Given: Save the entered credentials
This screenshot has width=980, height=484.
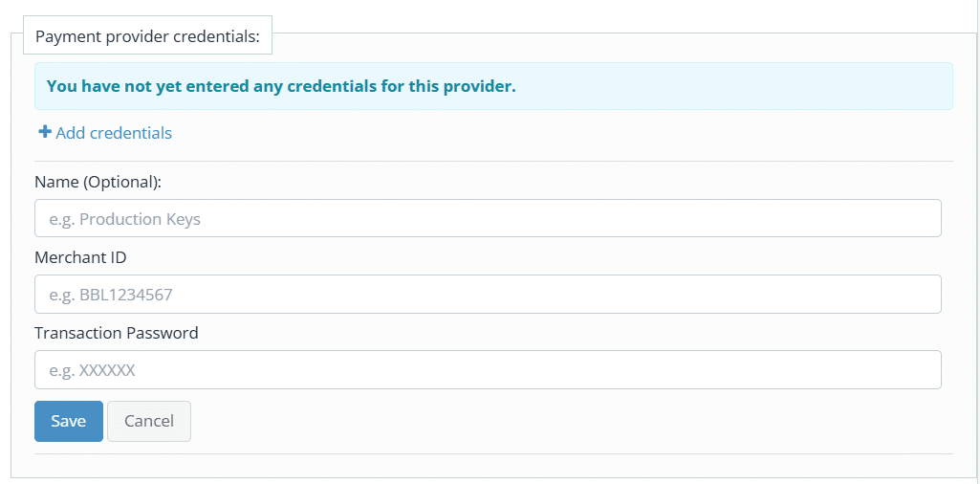Looking at the screenshot, I should tap(69, 421).
